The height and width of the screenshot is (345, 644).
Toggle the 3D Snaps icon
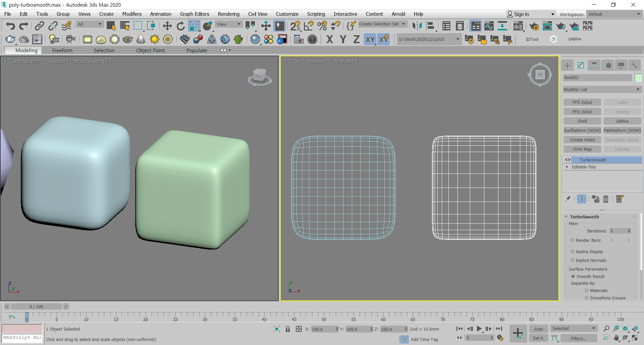point(295,26)
